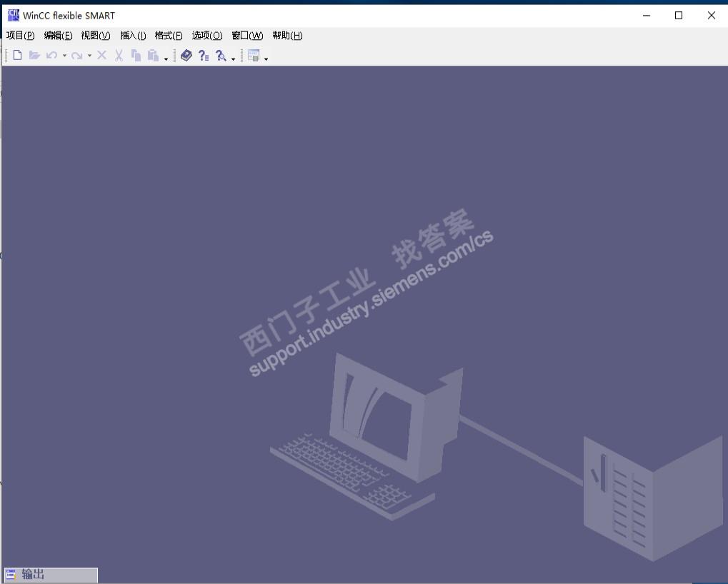
Task: Click the cut scissors icon
Action: [x=119, y=55]
